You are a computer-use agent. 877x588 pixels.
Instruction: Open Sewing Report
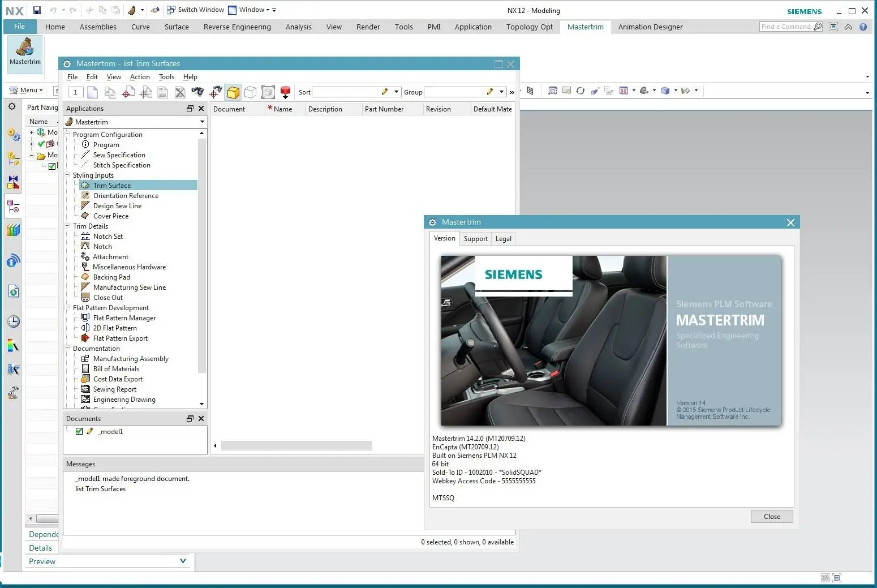(114, 389)
